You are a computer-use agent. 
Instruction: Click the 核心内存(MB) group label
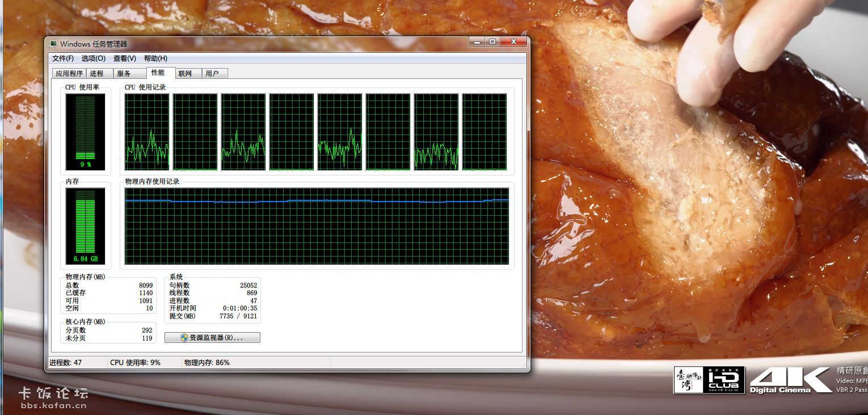[x=85, y=322]
